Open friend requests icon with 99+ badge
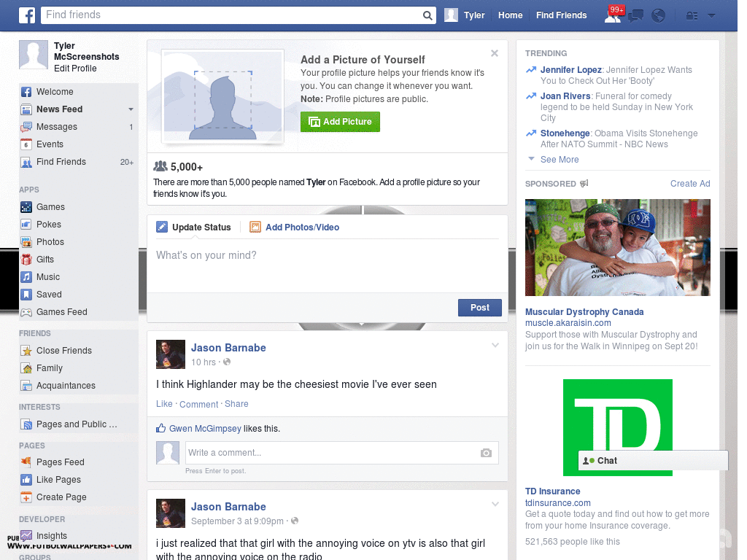This screenshot has width=747, height=560. (613, 15)
